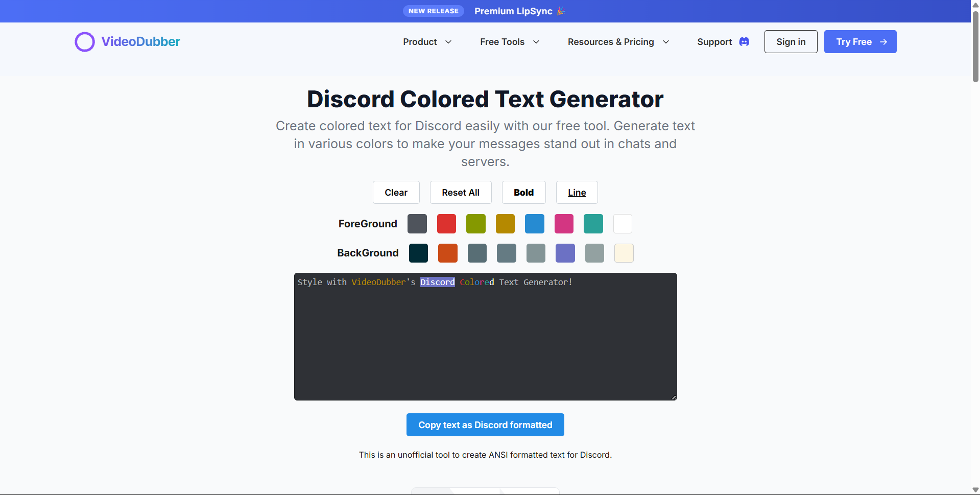Click the VideoDubber brand name link

140,42
